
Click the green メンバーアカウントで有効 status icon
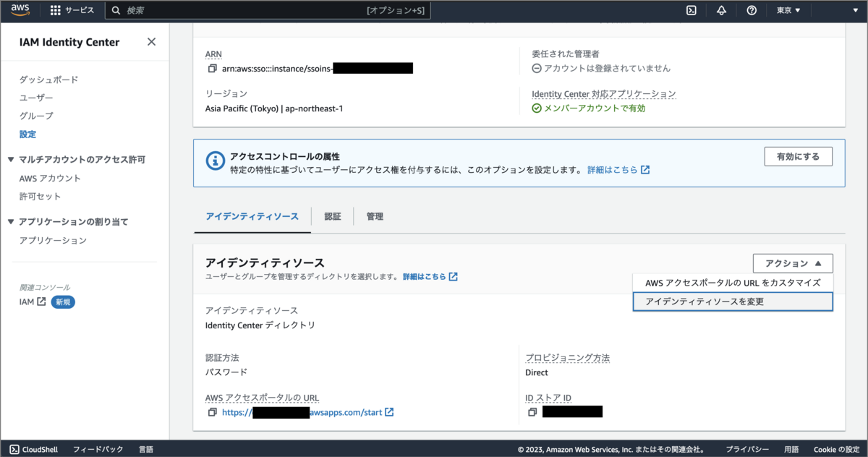[537, 108]
